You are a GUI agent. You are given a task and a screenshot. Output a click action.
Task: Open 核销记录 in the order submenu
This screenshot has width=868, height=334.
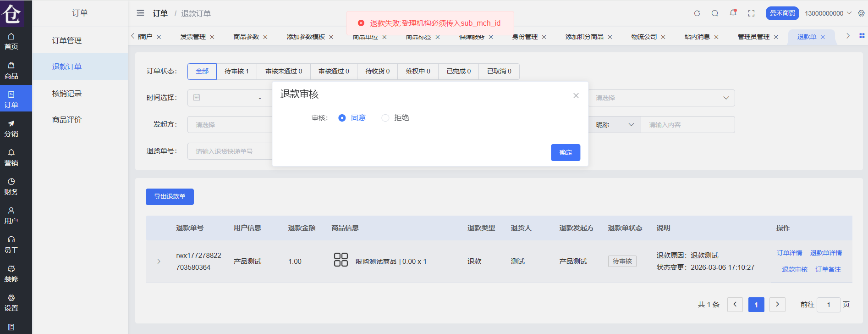click(67, 94)
